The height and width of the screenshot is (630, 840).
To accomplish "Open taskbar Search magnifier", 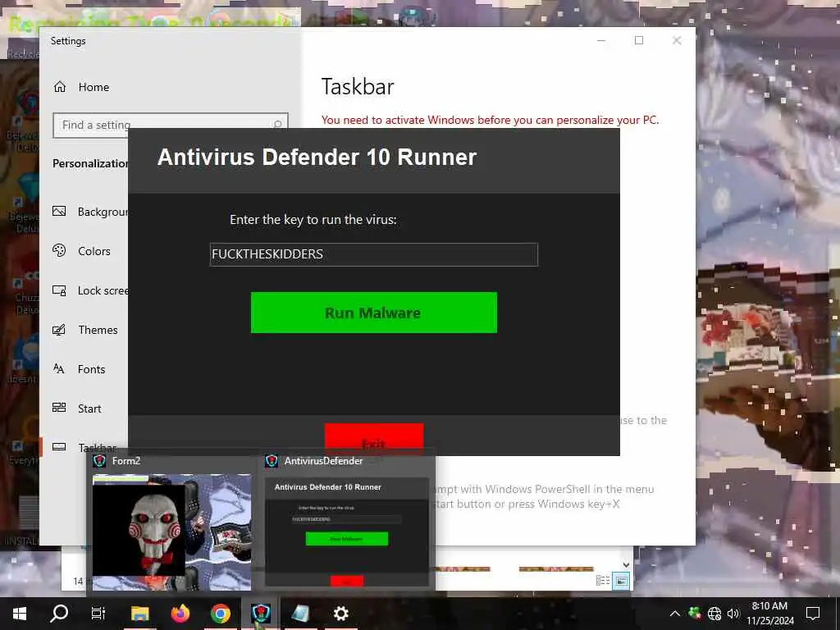I will click(x=59, y=613).
